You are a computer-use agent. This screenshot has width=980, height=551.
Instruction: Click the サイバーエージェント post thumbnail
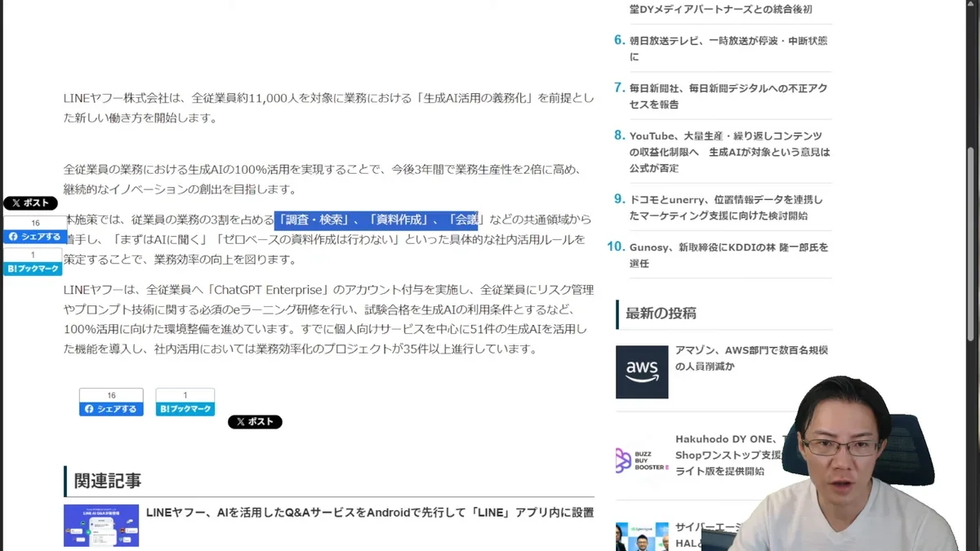click(x=642, y=536)
